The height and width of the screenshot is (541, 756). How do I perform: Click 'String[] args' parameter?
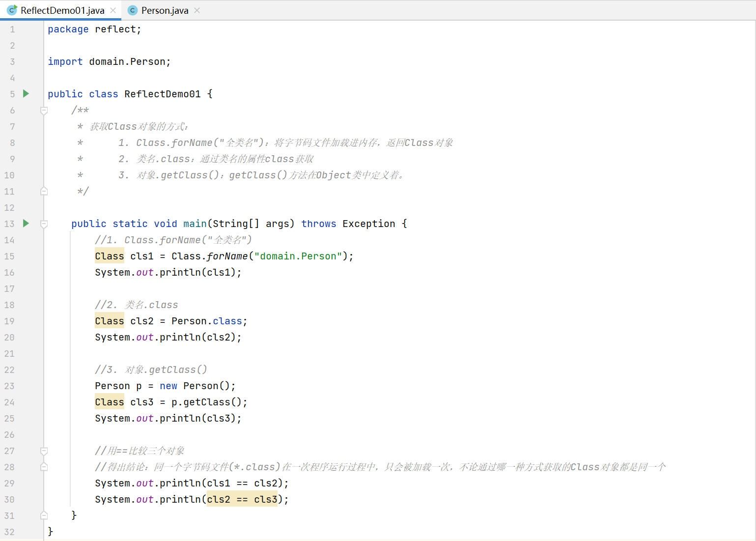[x=251, y=224]
